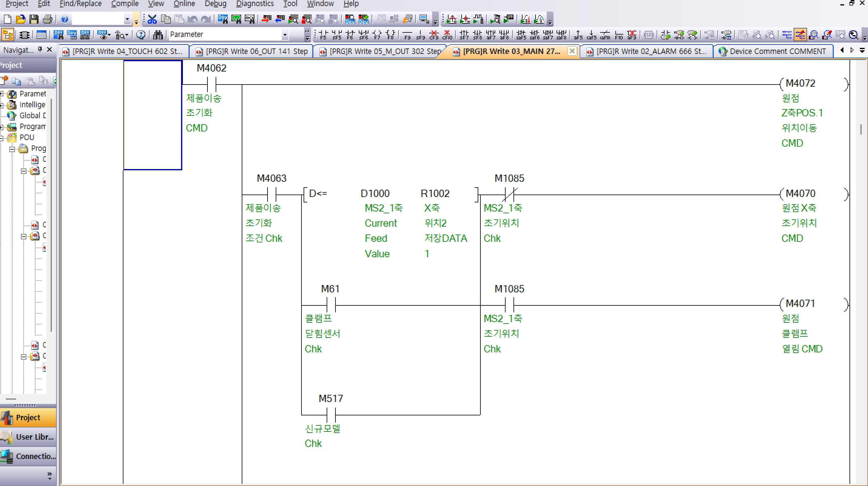
Task: Select the User Library pane button
Action: tap(28, 437)
